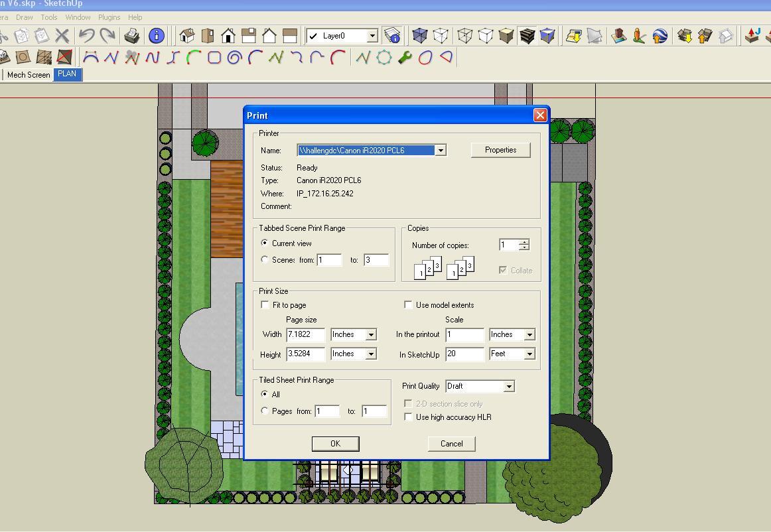Click the Print toolbar icon
The height and width of the screenshot is (532, 771).
[x=132, y=36]
